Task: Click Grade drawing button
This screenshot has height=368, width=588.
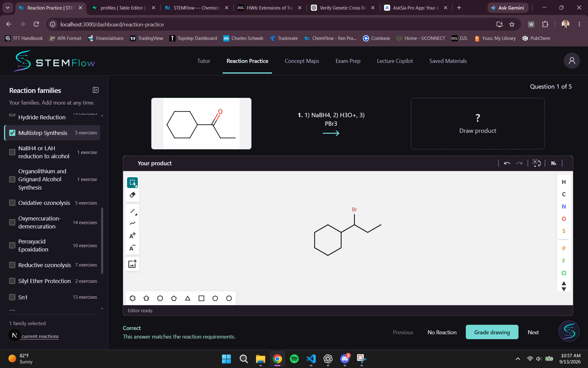Action: (492, 332)
